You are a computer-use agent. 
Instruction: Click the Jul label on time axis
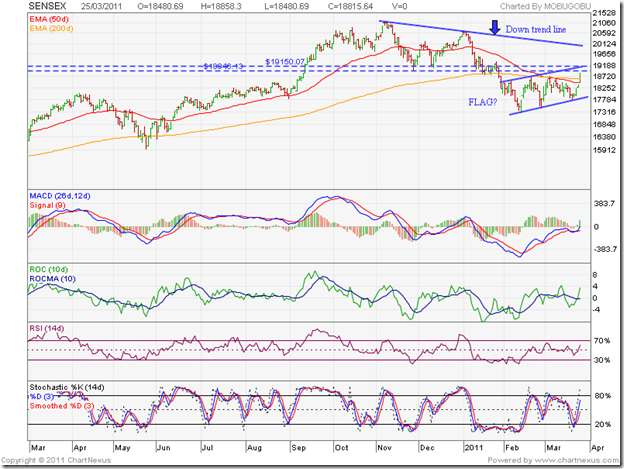tap(207, 448)
